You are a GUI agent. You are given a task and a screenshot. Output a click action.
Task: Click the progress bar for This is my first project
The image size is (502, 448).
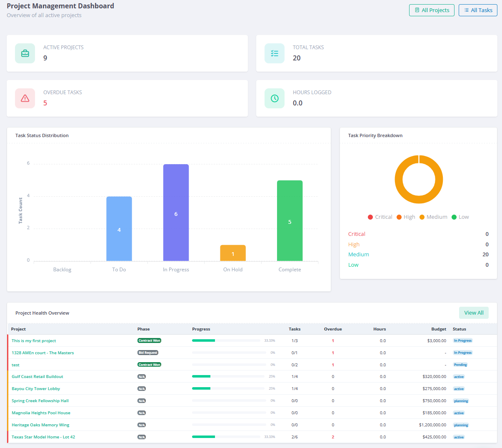tap(226, 340)
